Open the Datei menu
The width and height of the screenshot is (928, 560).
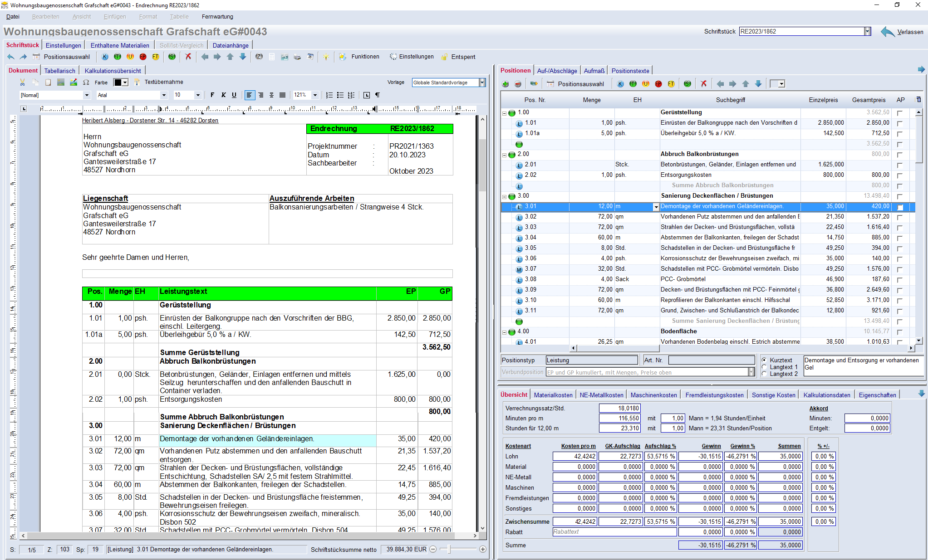pyautogui.click(x=13, y=17)
